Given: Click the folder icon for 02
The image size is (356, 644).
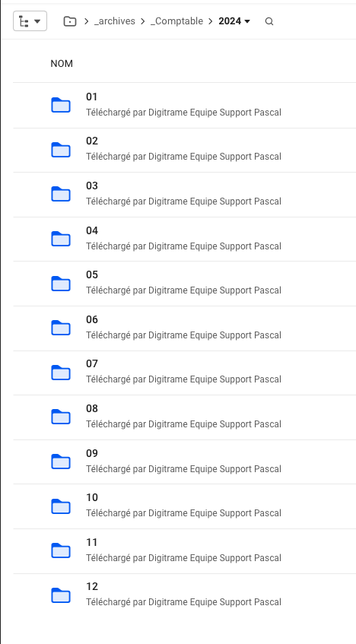Looking at the screenshot, I should [x=61, y=150].
